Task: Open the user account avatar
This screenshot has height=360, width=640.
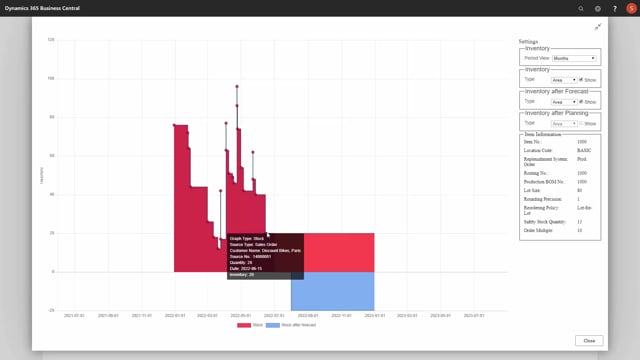Action: [631, 9]
